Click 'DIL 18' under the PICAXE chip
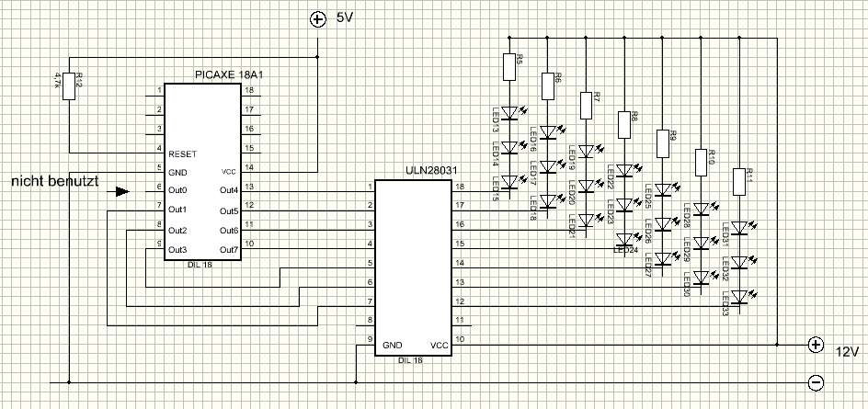The height and width of the screenshot is (409, 868). pos(200,265)
